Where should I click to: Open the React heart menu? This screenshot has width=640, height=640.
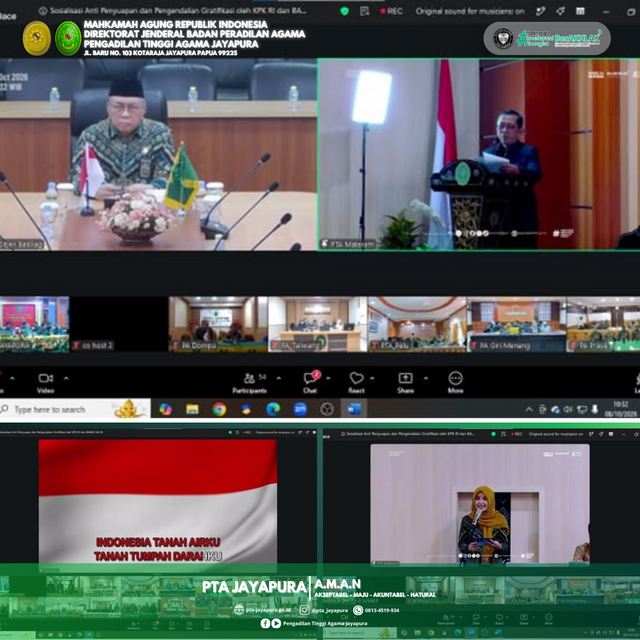coord(356,383)
